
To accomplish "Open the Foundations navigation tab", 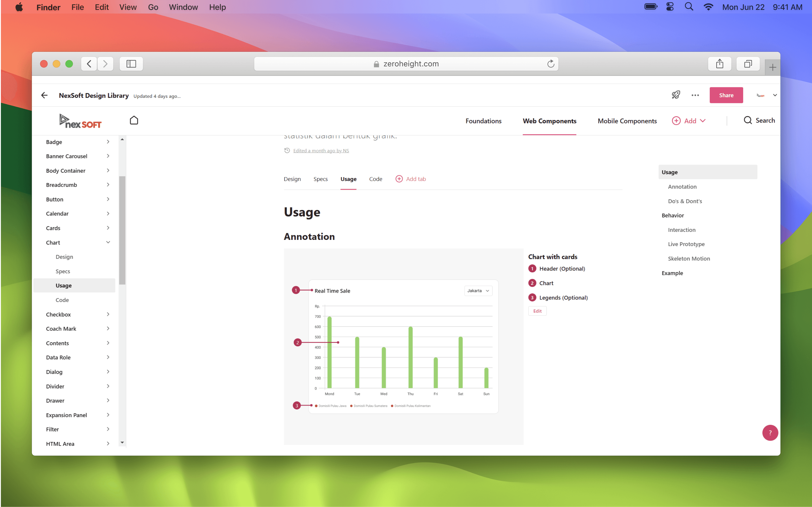I will point(483,121).
